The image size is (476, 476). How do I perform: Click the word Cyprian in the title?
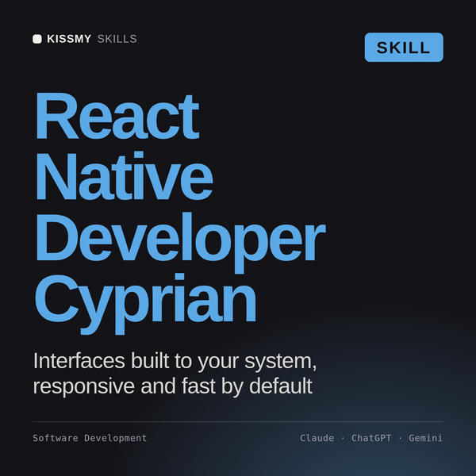146,303
